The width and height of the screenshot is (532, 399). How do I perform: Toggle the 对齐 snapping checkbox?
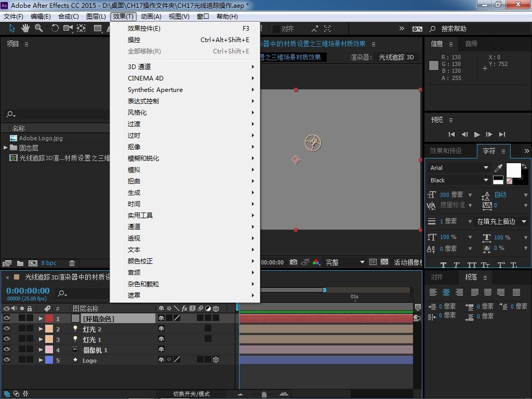pos(276,29)
